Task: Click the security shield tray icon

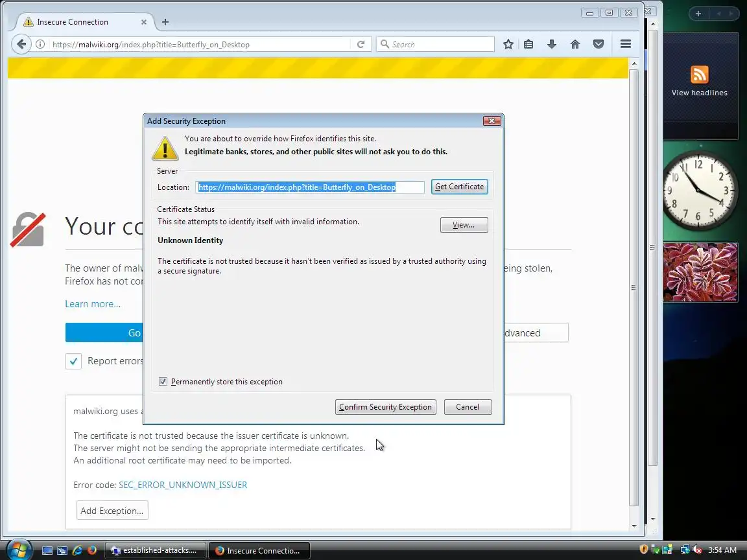Action: pos(644,550)
